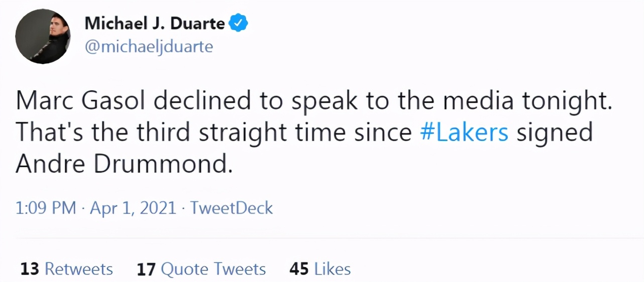The width and height of the screenshot is (644, 282).
Task: Click the 1:09 PM timestamp
Action: (46, 208)
